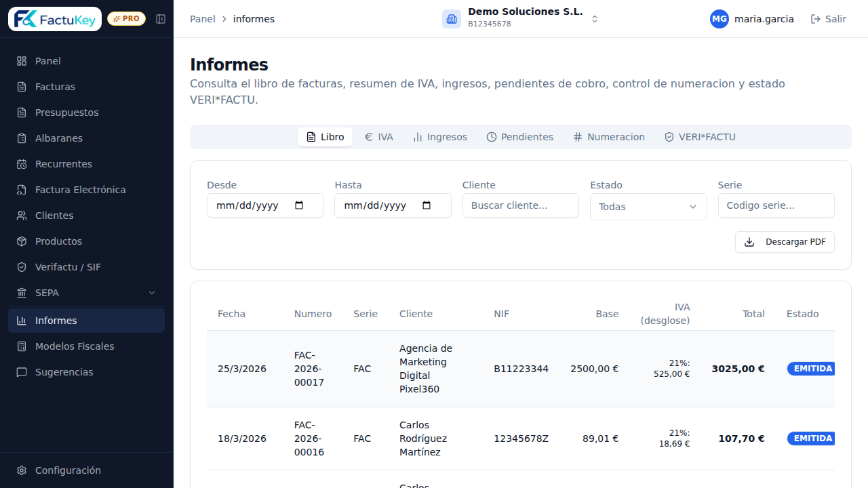Click the Productos box icon

(22, 241)
